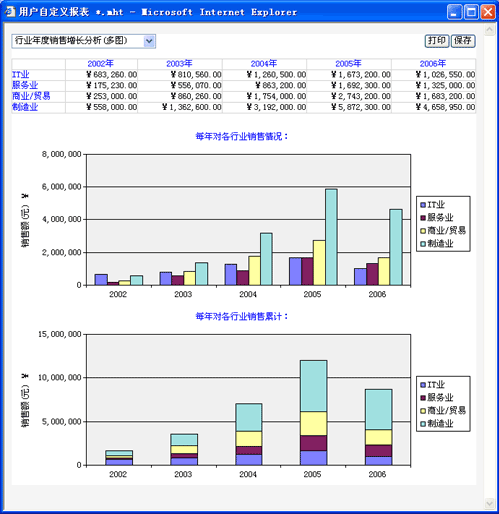
Task: Click scrollbar down arrow at bottom right
Action: coord(489,503)
